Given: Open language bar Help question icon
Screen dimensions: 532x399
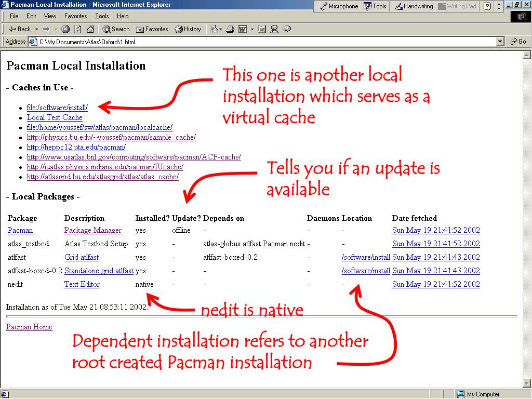Looking at the screenshot, I should point(487,6).
